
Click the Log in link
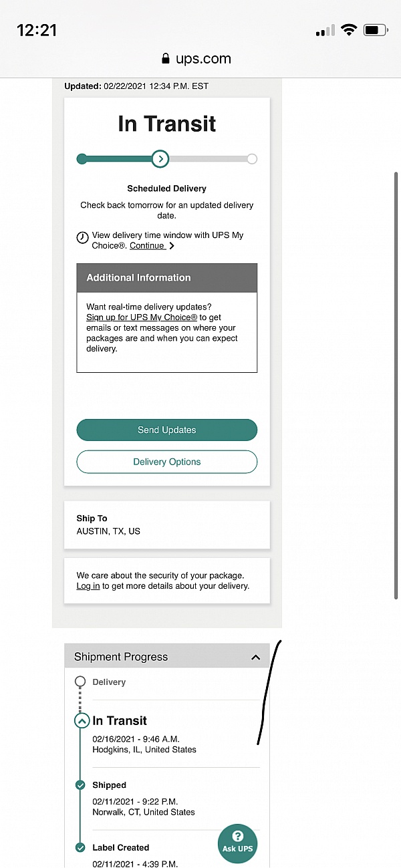coord(88,586)
